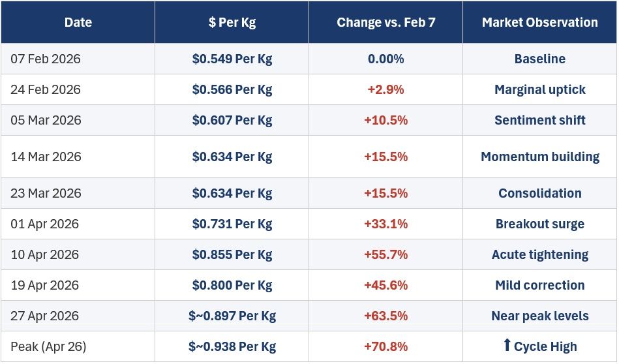Click the Change vs. Feb 7 header

(x=385, y=22)
